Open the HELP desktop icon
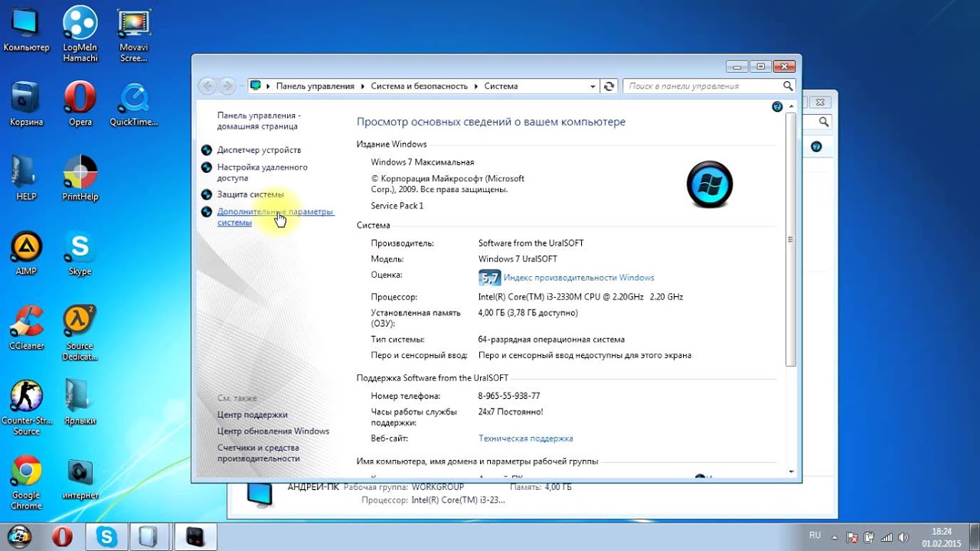 pyautogui.click(x=26, y=178)
